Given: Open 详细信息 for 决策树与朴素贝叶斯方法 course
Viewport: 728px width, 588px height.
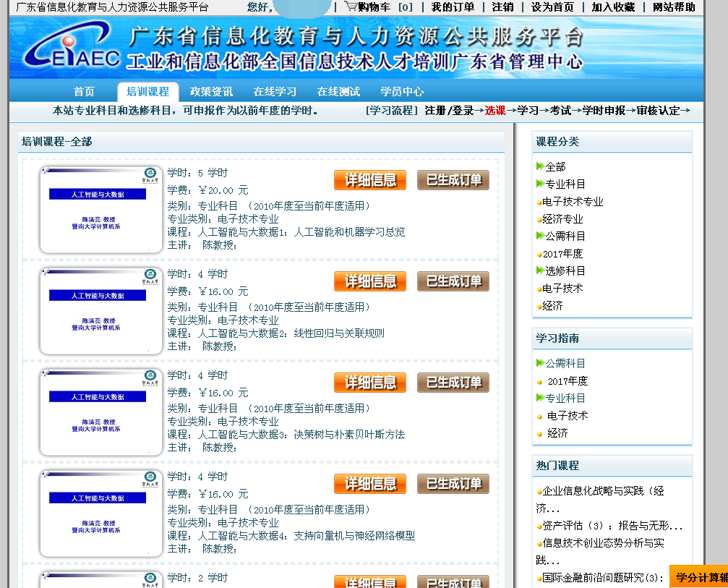Looking at the screenshot, I should [370, 383].
